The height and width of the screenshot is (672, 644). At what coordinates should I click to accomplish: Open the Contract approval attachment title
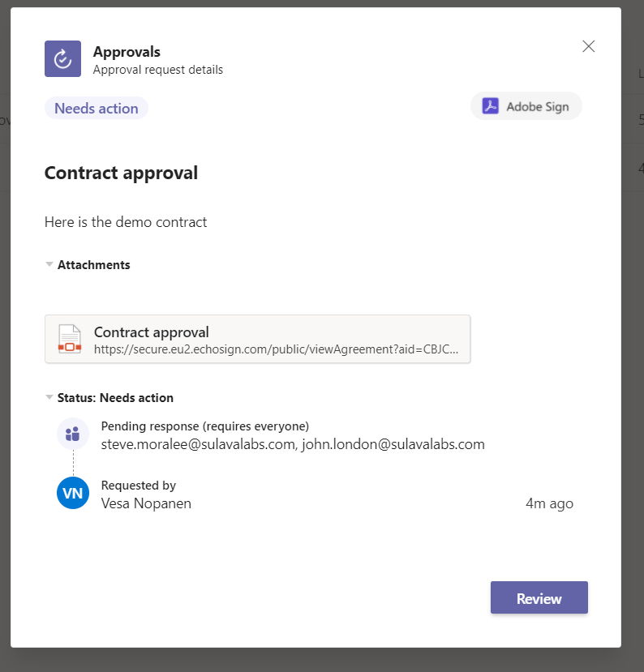coord(152,332)
